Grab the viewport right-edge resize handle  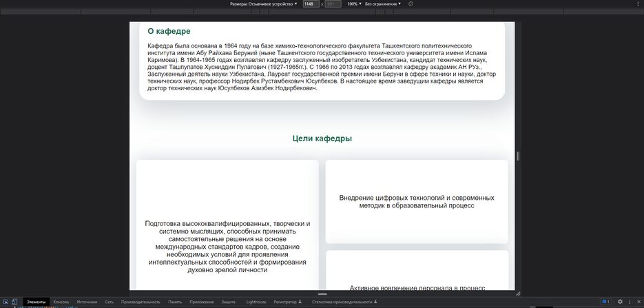pyautogui.click(x=518, y=156)
